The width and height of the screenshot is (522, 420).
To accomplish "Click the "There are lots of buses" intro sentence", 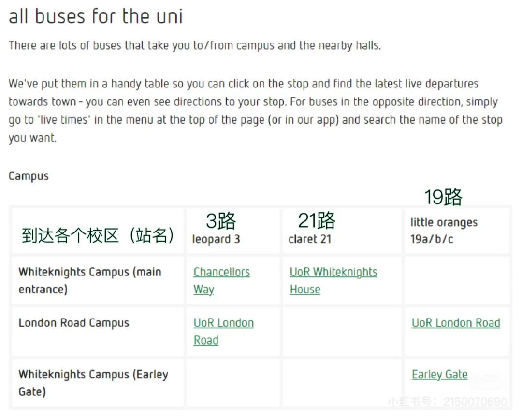I will click(194, 46).
